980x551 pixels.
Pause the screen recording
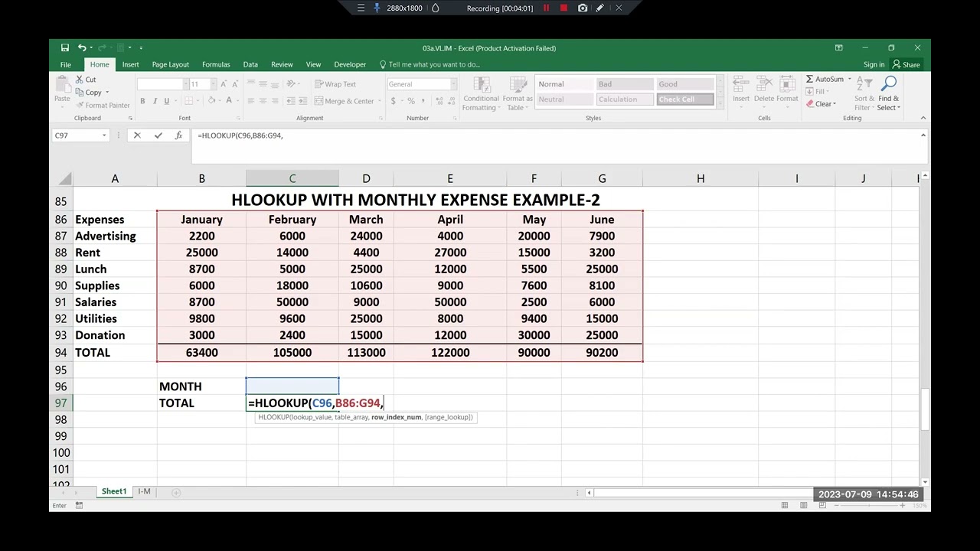(x=546, y=8)
